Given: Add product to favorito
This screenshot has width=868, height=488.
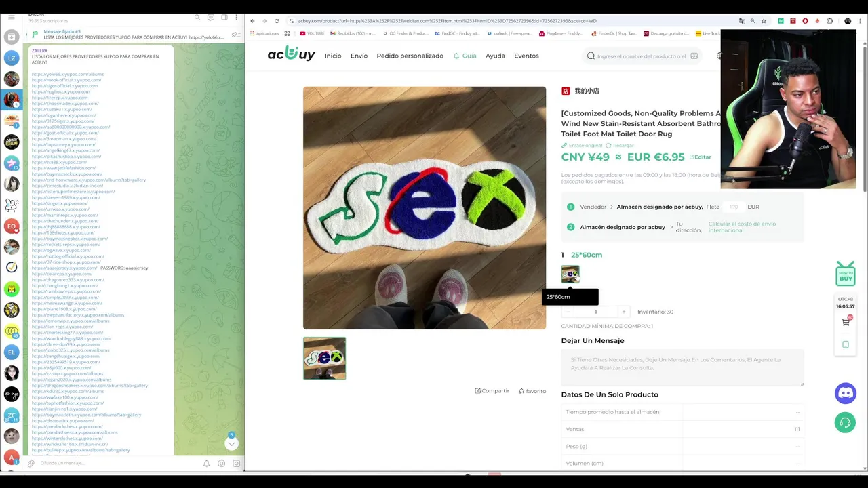Looking at the screenshot, I should [x=532, y=391].
